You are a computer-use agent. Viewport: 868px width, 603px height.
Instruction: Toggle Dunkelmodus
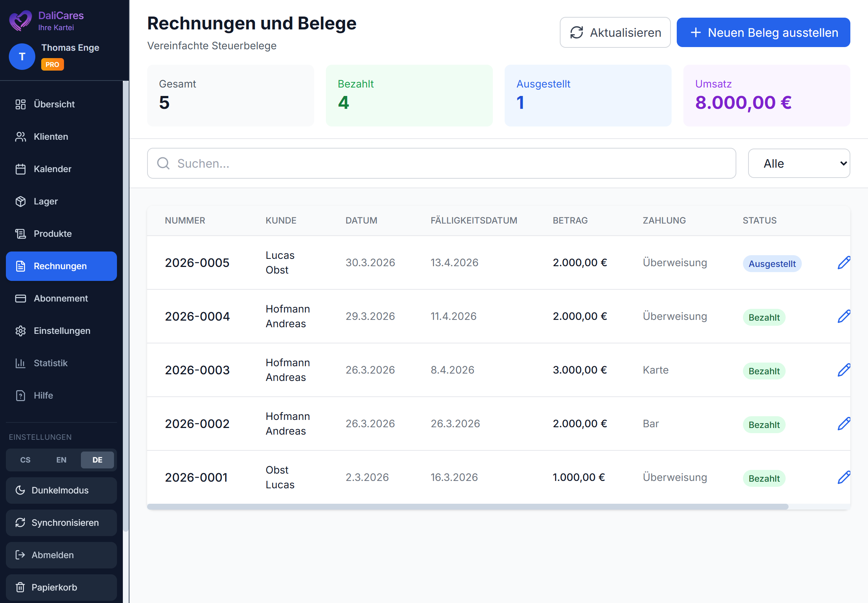pyautogui.click(x=61, y=490)
